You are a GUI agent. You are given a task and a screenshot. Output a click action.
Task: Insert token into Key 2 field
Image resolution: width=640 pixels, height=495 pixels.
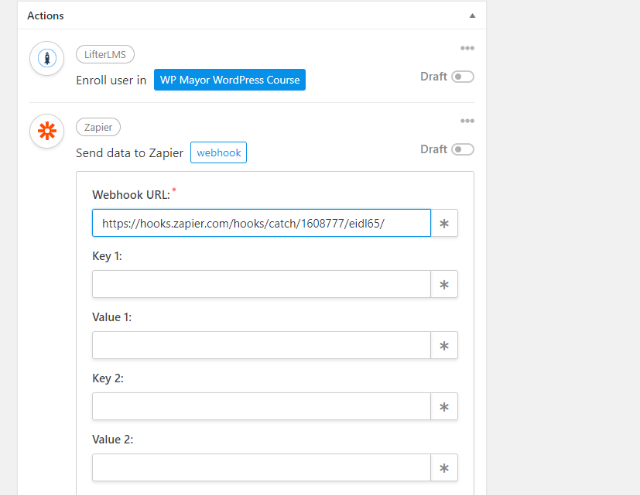444,407
